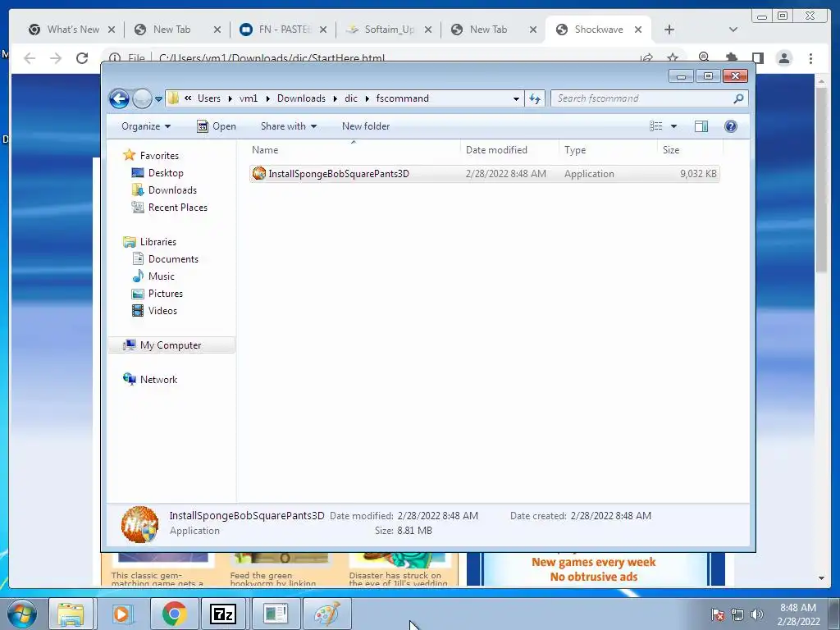Open the Videos library

tap(162, 311)
